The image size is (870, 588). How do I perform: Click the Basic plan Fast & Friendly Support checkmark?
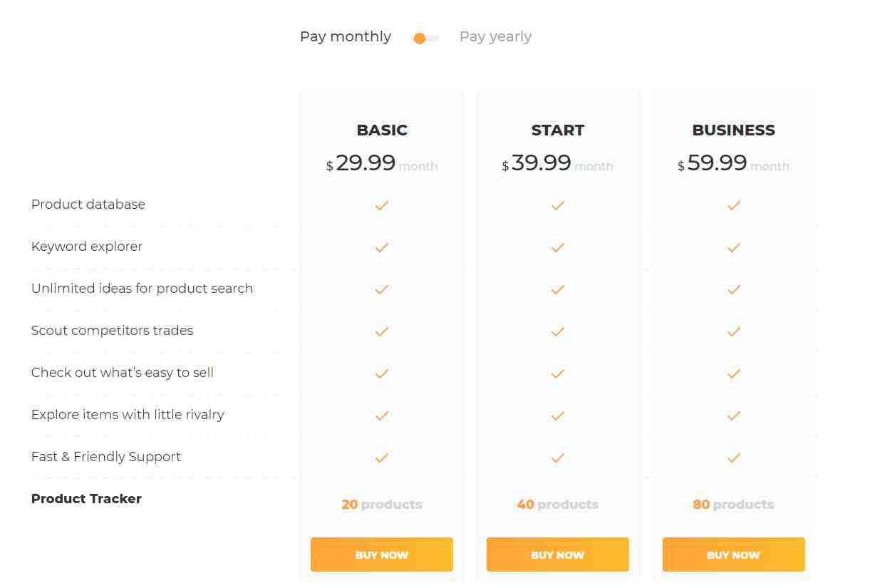click(382, 458)
